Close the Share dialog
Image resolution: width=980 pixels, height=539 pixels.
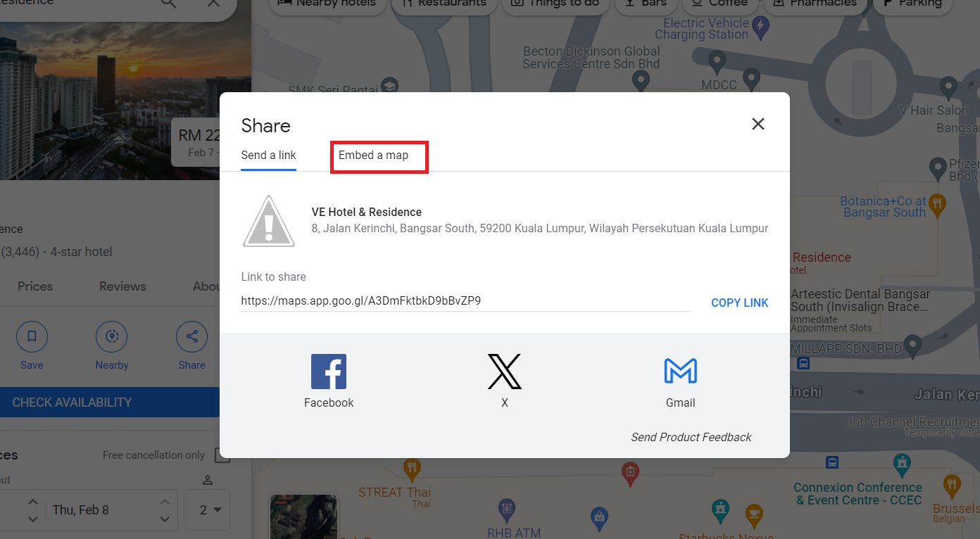pyautogui.click(x=758, y=124)
